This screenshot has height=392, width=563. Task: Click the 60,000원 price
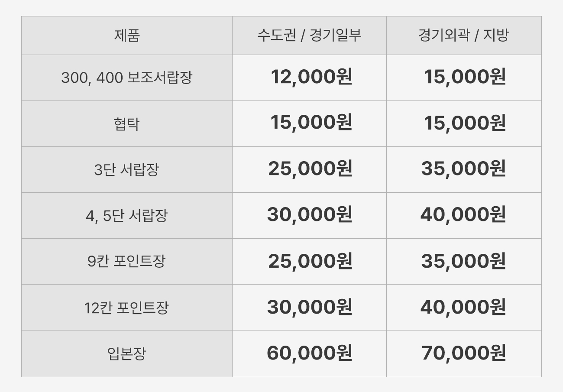click(x=309, y=353)
